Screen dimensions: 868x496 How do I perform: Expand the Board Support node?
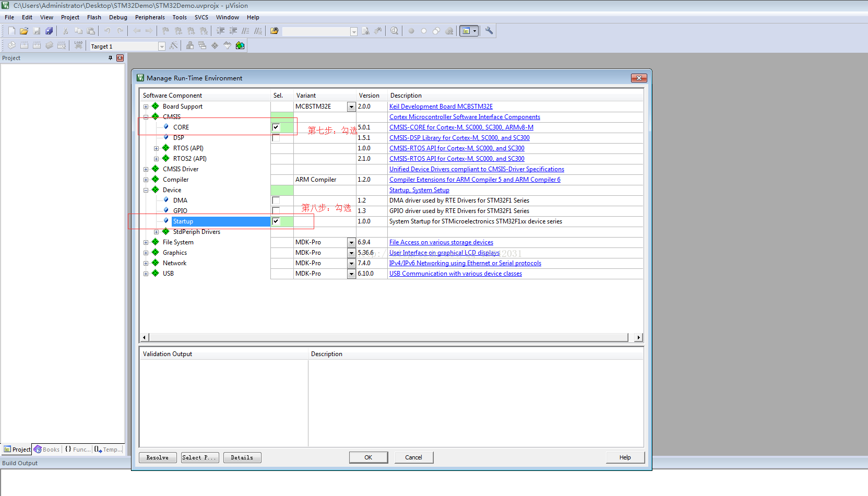click(x=146, y=107)
